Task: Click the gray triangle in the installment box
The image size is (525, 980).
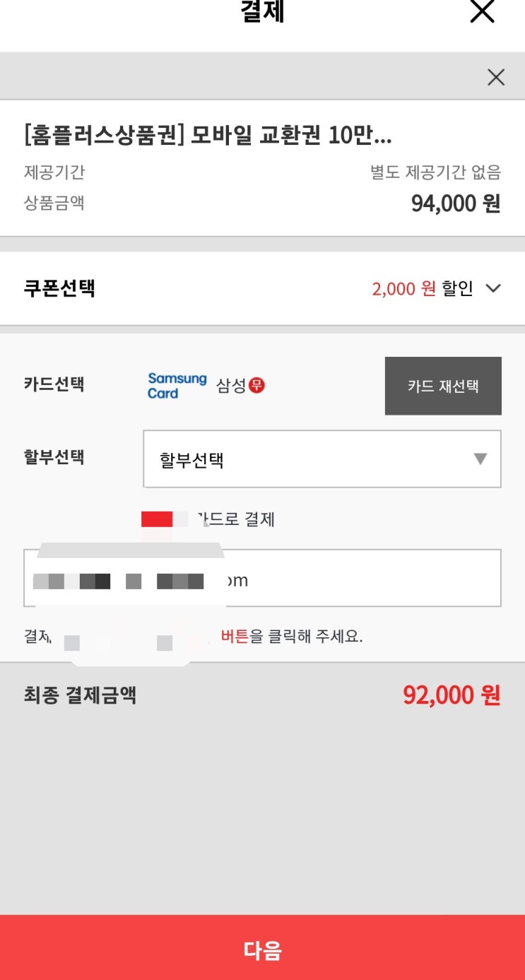Action: [x=480, y=459]
